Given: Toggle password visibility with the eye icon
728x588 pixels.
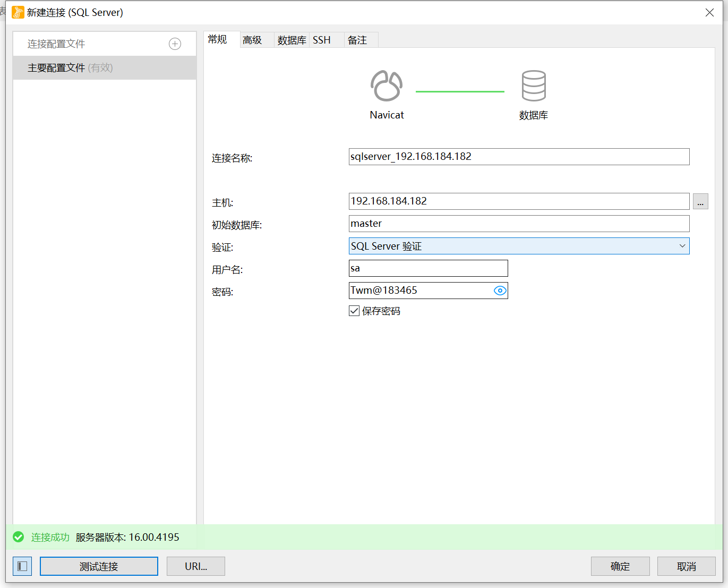Looking at the screenshot, I should [x=500, y=291].
